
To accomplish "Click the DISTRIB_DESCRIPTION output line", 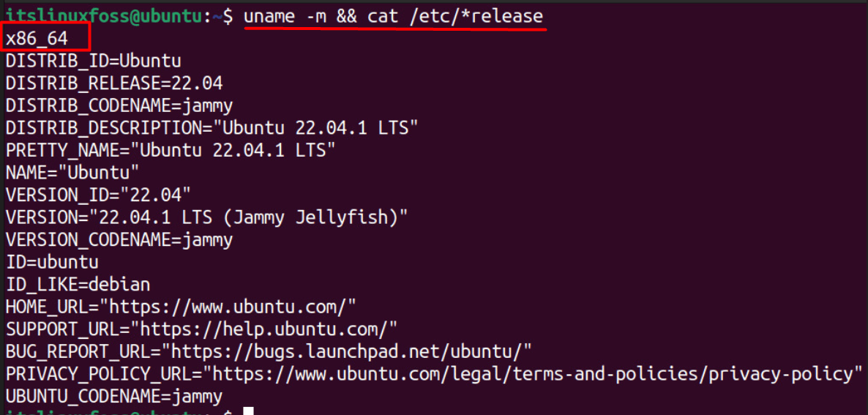I will click(x=212, y=128).
